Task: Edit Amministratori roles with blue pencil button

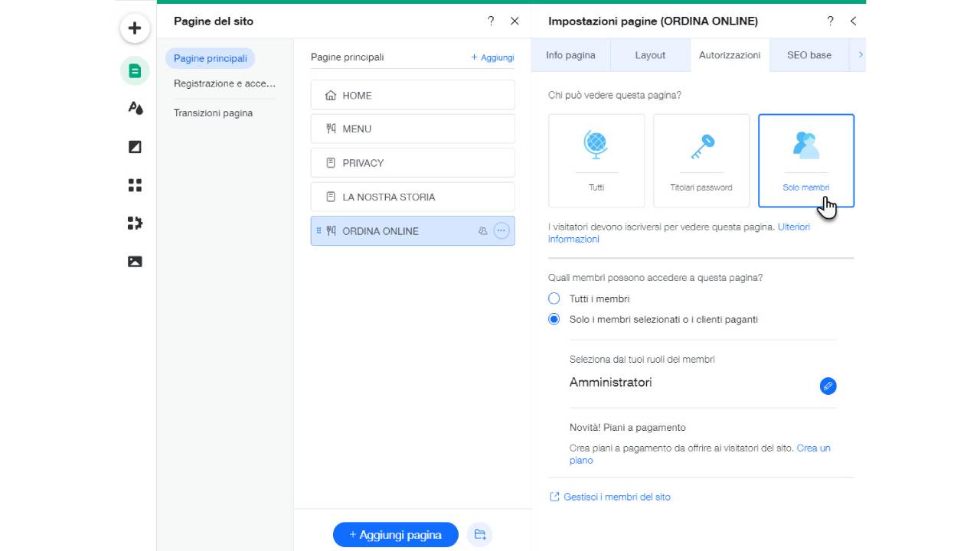Action: (x=828, y=386)
